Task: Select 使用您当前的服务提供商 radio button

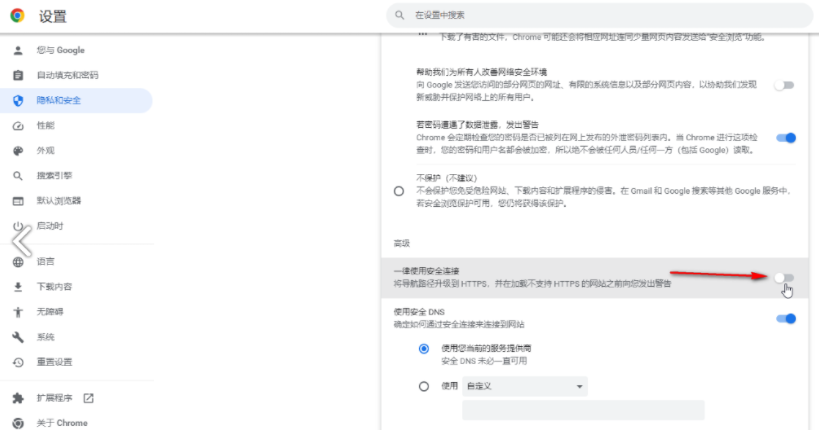Action: 424,348
